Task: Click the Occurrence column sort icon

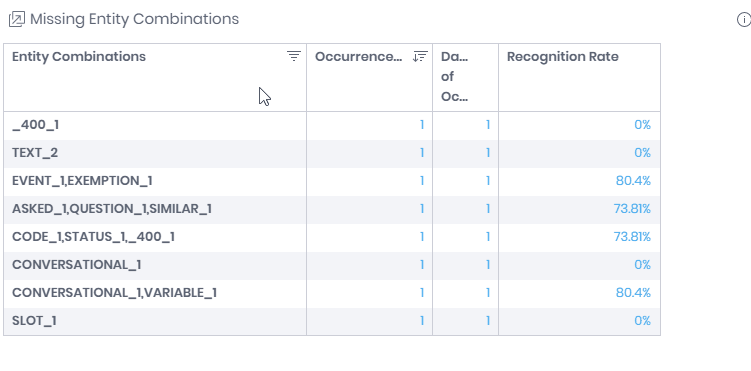Action: (x=420, y=56)
